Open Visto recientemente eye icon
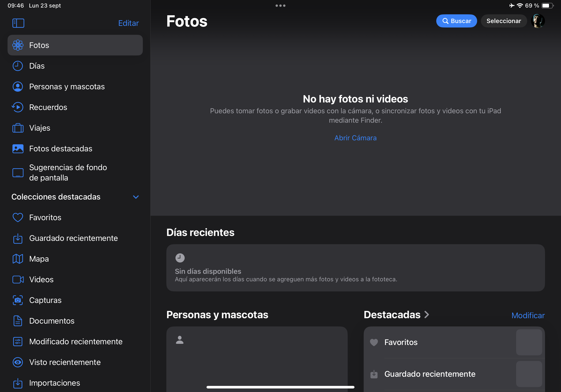561x392 pixels. 18,362
